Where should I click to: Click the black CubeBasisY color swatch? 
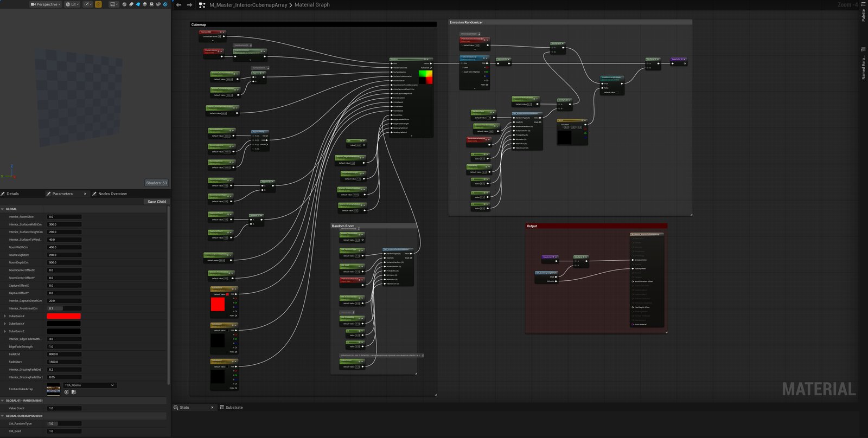tap(64, 324)
